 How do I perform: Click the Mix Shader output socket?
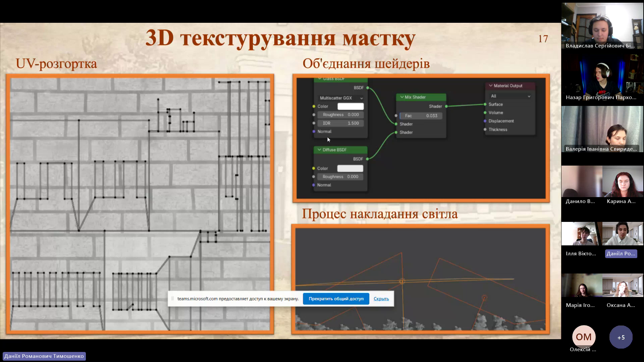pos(446,106)
